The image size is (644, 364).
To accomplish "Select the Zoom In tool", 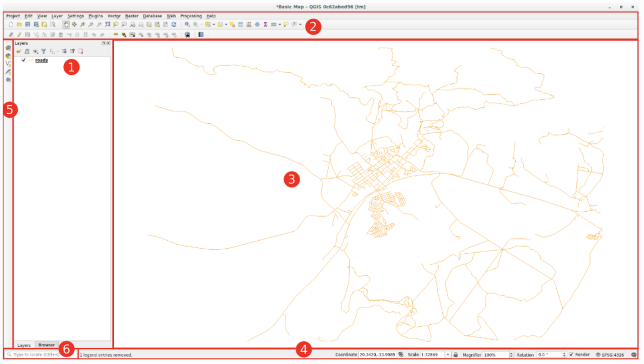I will tap(83, 24).
